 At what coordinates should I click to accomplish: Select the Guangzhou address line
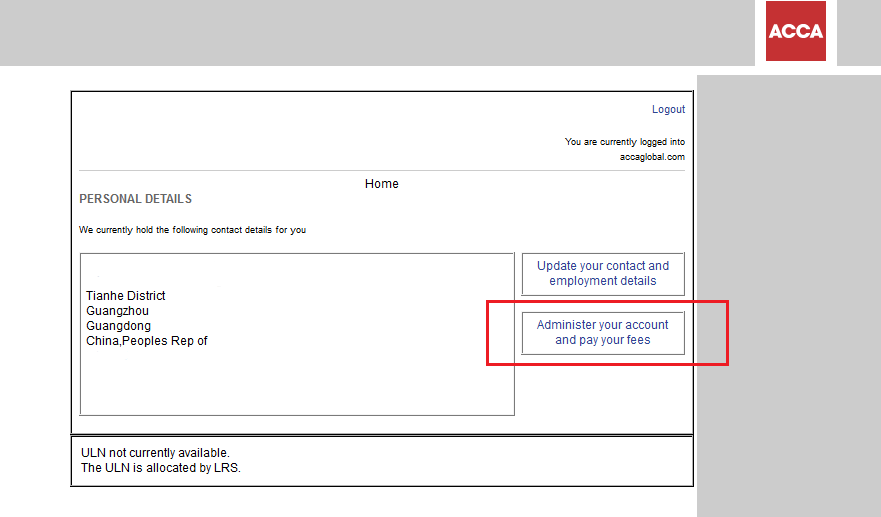(x=117, y=311)
